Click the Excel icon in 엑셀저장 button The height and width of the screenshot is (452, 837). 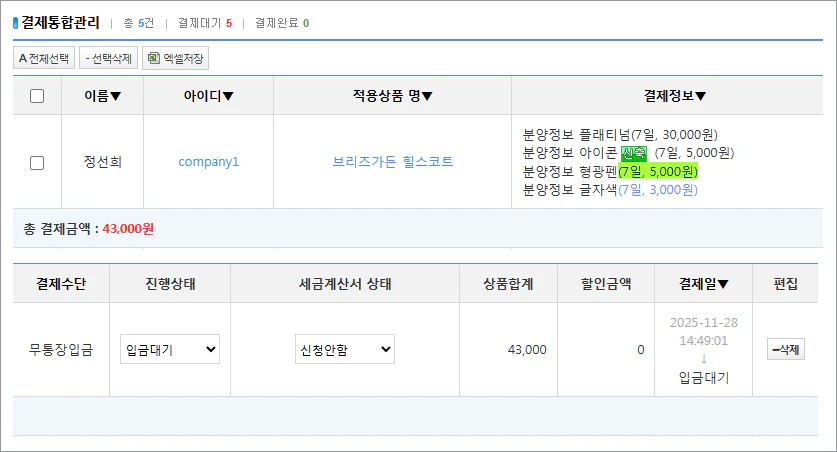tap(154, 58)
